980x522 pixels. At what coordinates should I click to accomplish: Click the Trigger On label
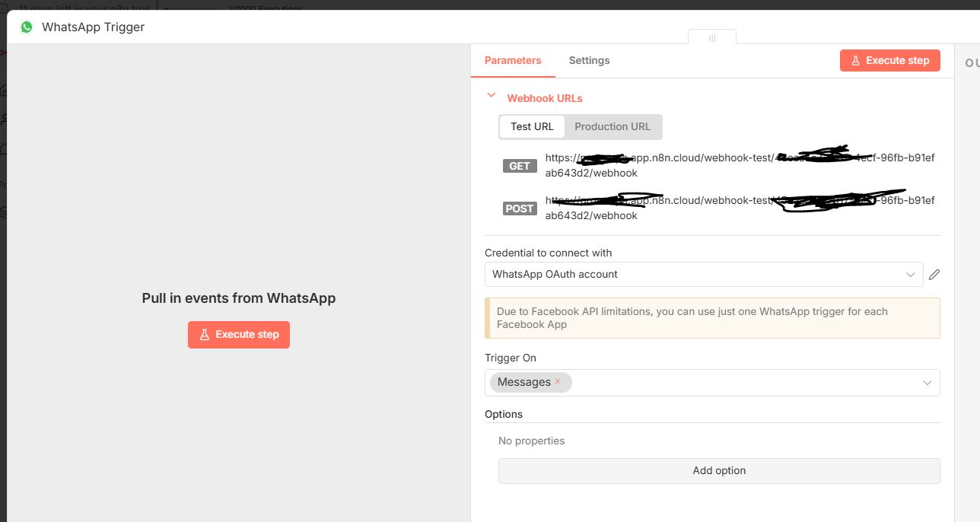511,358
